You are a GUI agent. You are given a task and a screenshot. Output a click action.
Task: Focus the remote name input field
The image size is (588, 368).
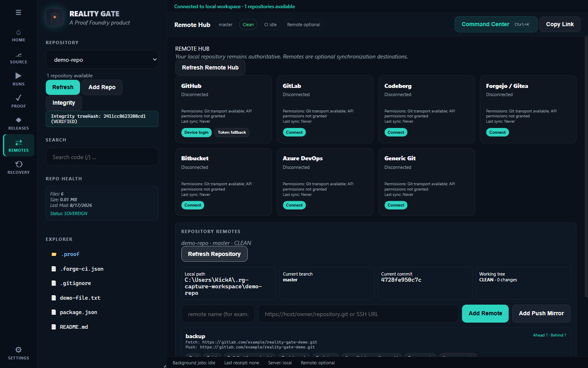218,314
